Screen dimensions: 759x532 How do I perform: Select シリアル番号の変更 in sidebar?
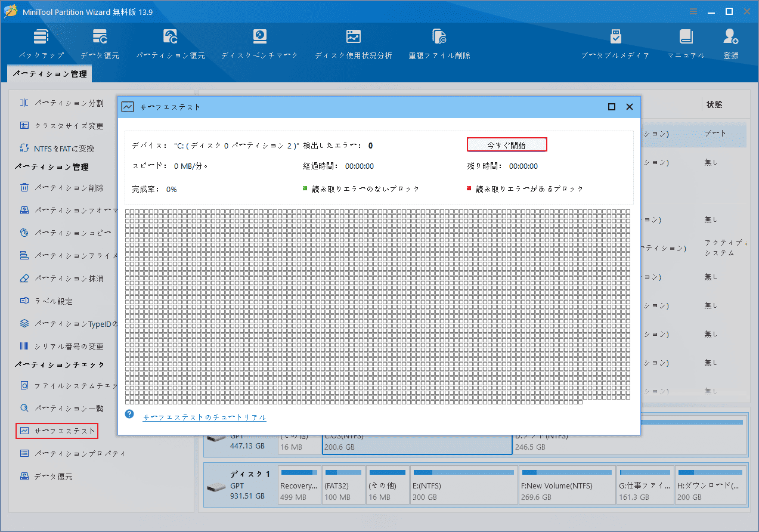61,347
